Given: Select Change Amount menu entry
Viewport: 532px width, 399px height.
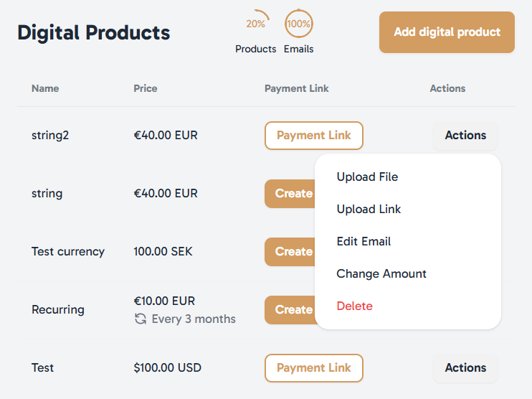Looking at the screenshot, I should [x=381, y=273].
